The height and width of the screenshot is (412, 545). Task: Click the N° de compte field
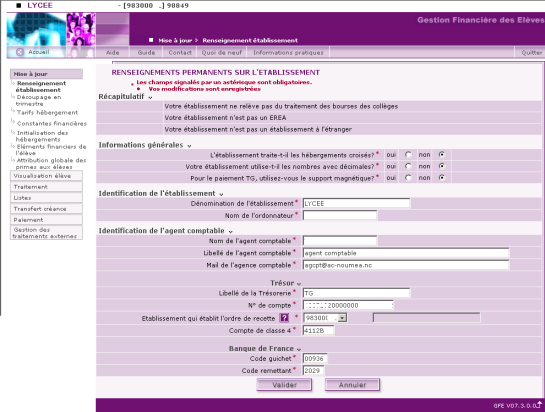pos(348,305)
